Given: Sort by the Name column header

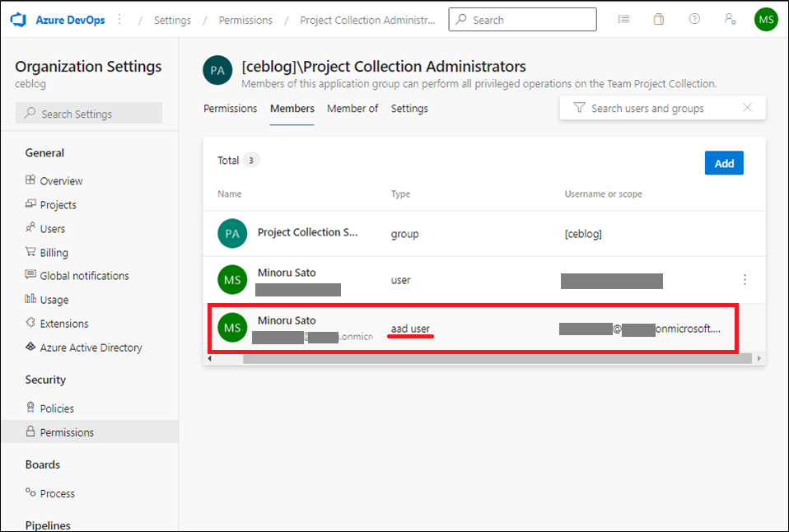Looking at the screenshot, I should tap(230, 194).
